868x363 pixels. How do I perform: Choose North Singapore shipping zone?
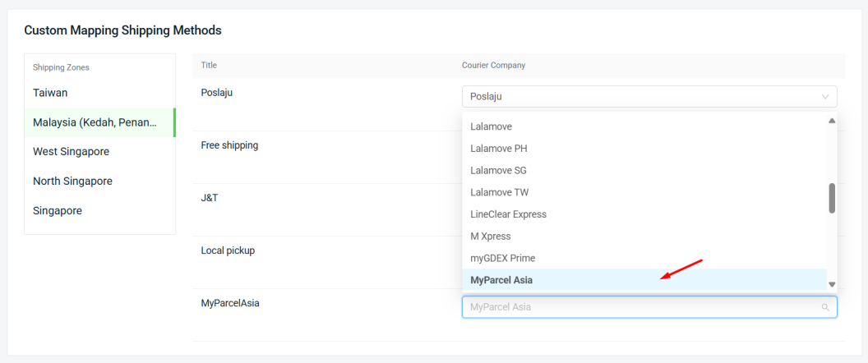click(x=72, y=181)
